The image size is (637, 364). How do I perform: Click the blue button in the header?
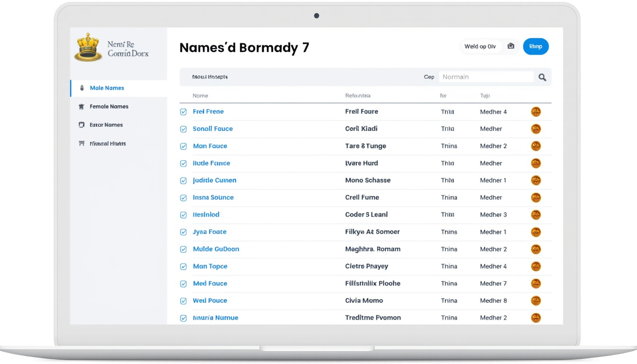(536, 46)
